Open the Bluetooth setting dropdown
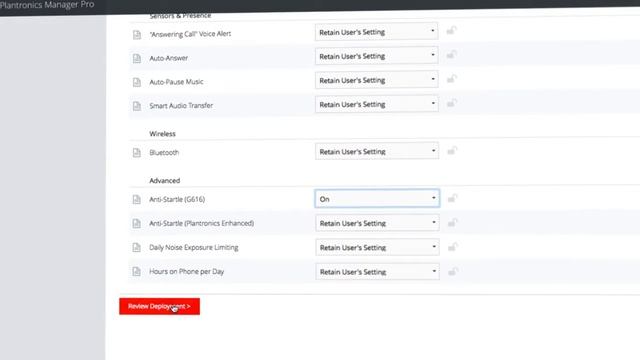Viewport: 640px width, 360px height. pos(377,151)
